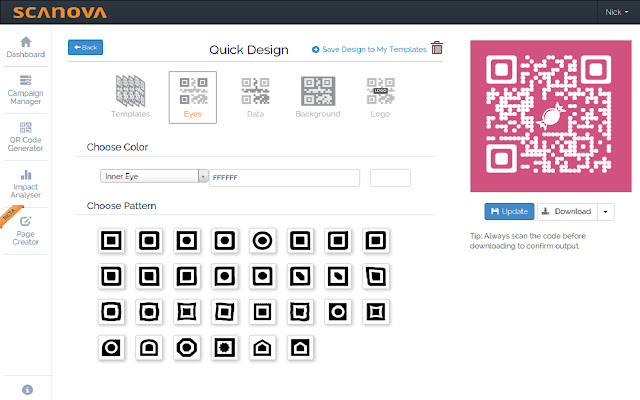Select house pattern inside solid square
Screen dimensions: 640x400
point(300,348)
